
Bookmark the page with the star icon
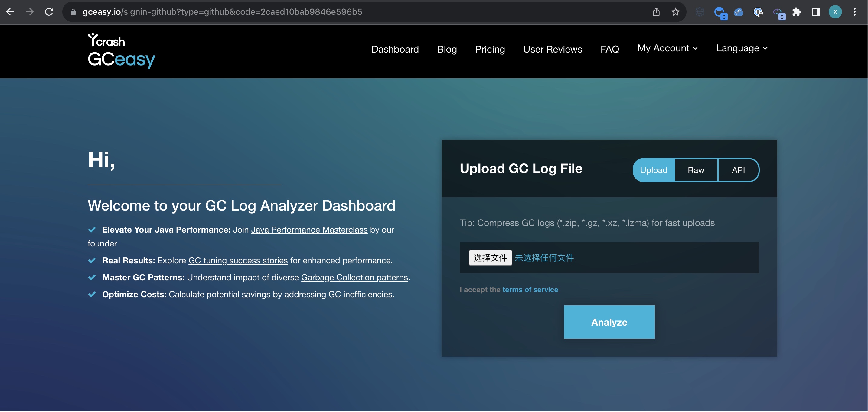(675, 12)
